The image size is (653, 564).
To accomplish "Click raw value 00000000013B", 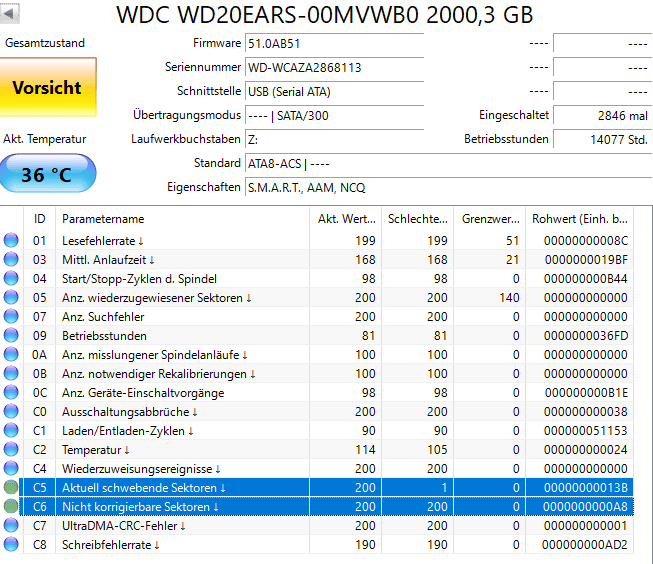I will point(586,488).
